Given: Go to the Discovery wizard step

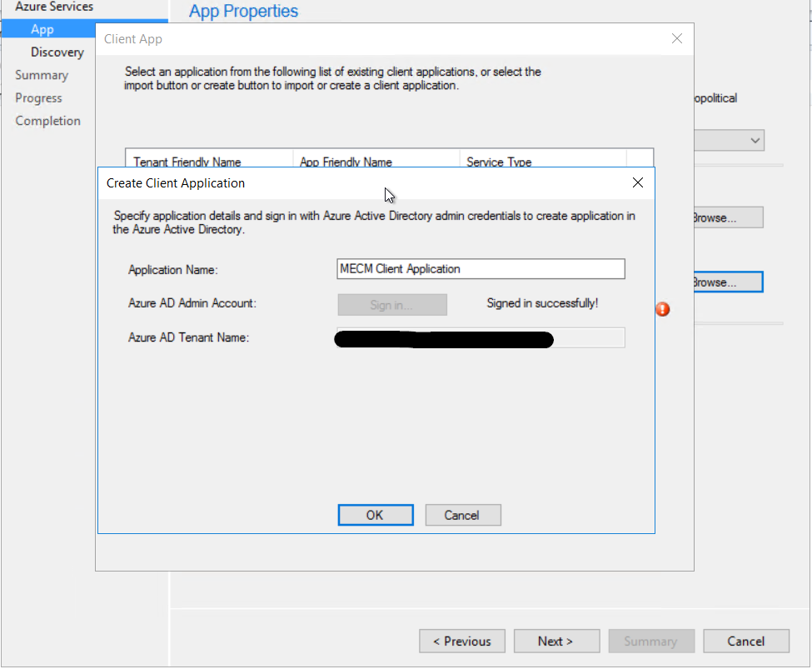Looking at the screenshot, I should (x=57, y=52).
